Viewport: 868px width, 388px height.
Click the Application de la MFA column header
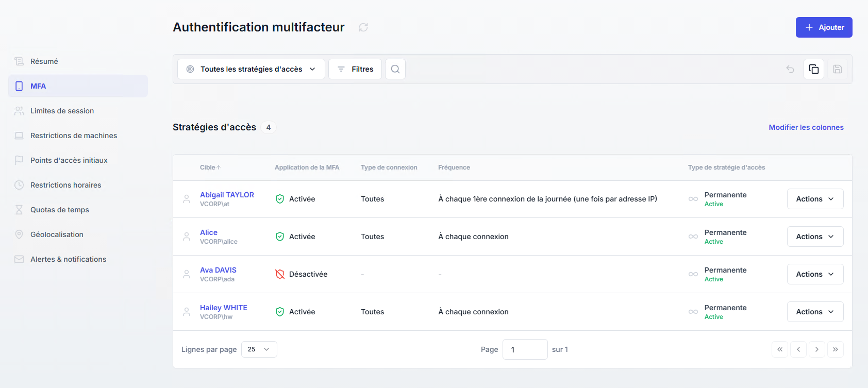(x=307, y=167)
